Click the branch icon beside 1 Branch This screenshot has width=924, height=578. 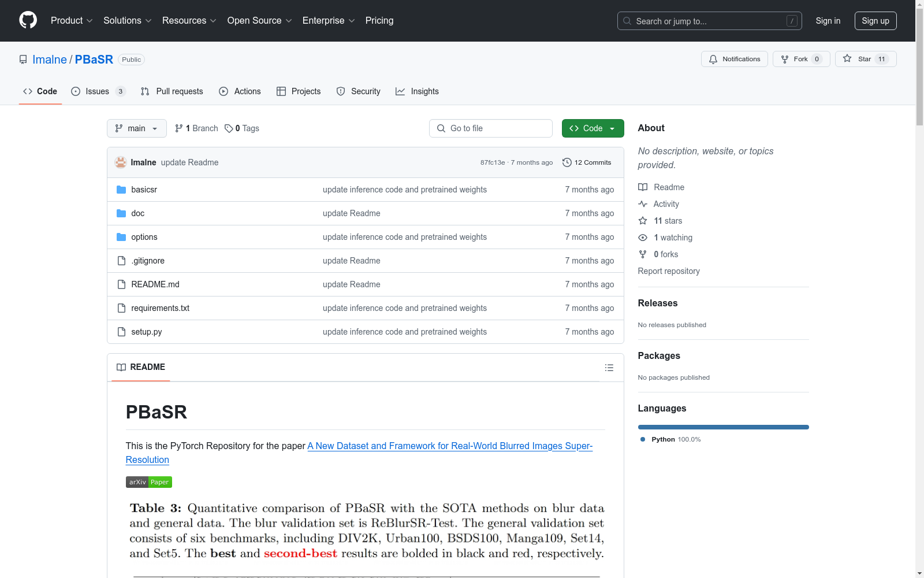click(x=179, y=128)
